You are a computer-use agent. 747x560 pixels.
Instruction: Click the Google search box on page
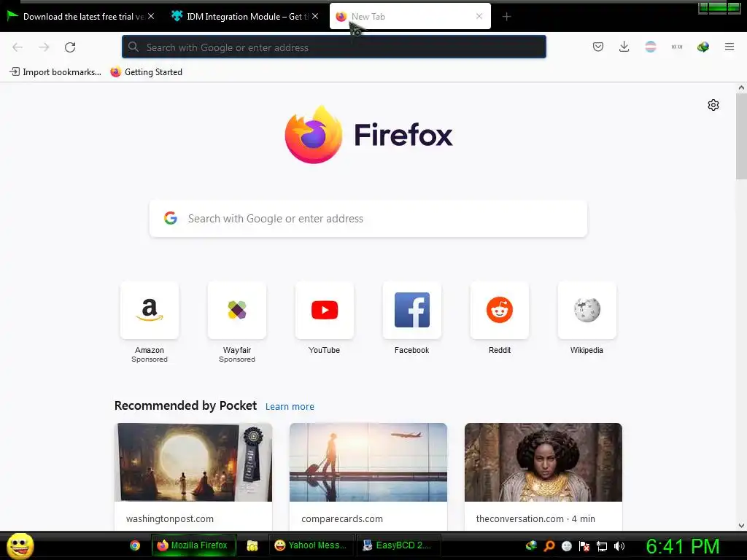pos(368,219)
